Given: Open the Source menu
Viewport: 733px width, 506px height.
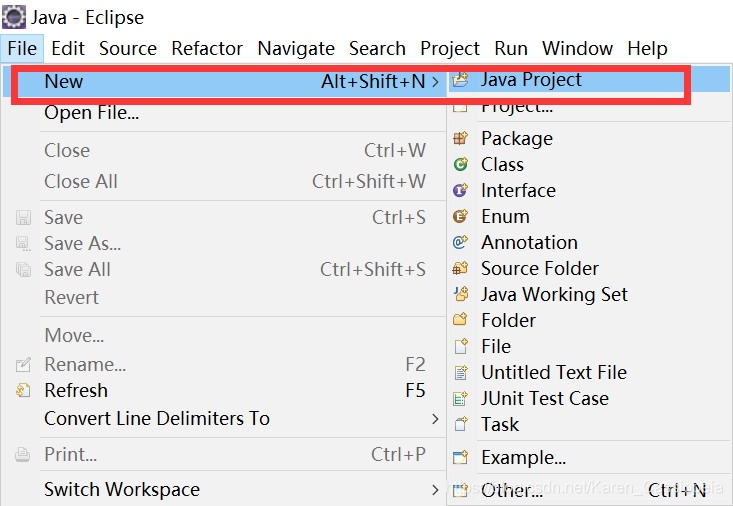Looking at the screenshot, I should (128, 48).
